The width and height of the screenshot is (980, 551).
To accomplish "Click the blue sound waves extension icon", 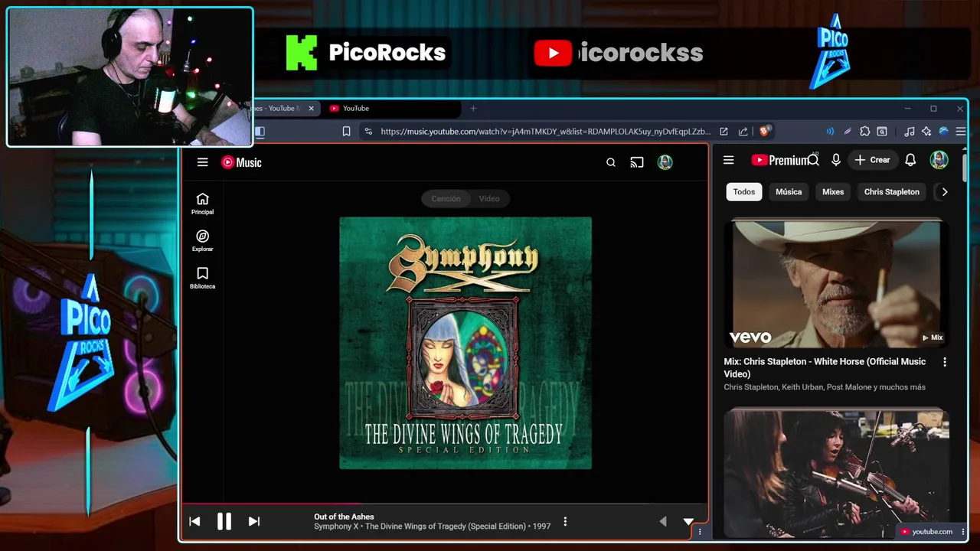I will click(x=830, y=132).
